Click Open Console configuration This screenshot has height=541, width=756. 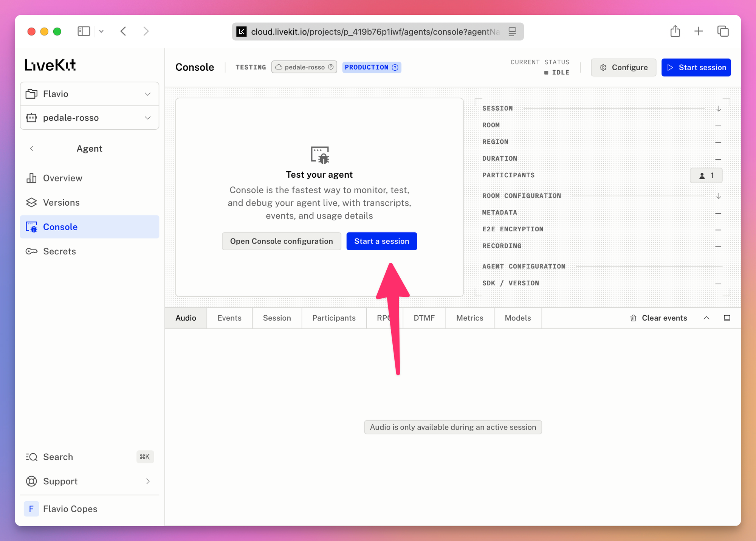(x=282, y=241)
